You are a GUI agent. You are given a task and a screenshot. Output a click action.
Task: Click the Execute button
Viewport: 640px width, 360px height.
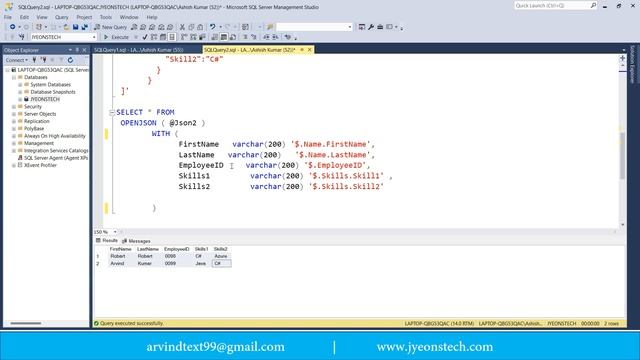[x=116, y=37]
